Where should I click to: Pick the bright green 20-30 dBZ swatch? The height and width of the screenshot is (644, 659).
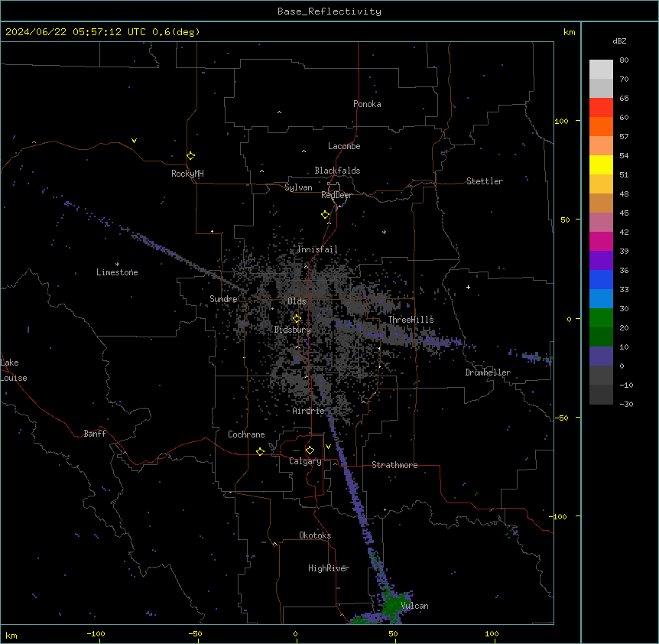[601, 318]
